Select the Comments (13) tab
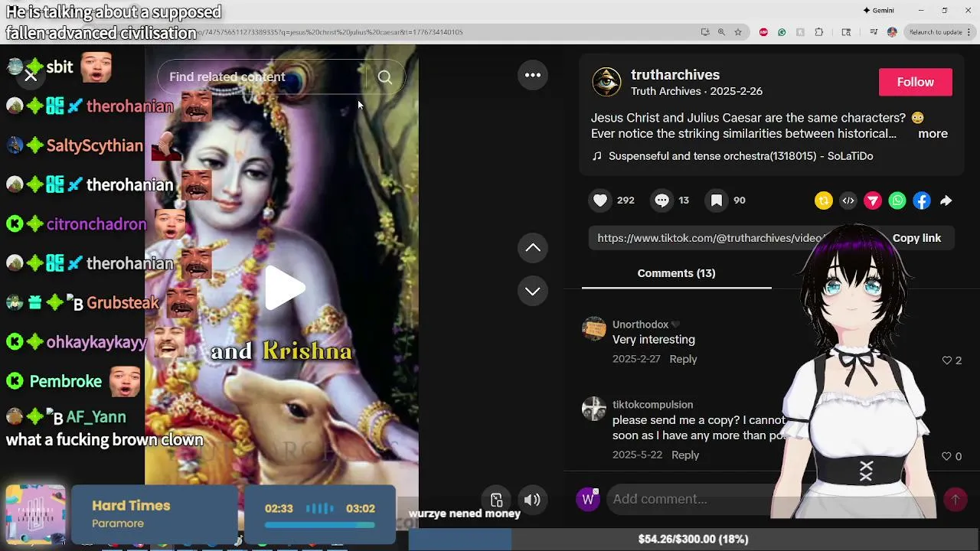980x551 pixels. pyautogui.click(x=676, y=273)
